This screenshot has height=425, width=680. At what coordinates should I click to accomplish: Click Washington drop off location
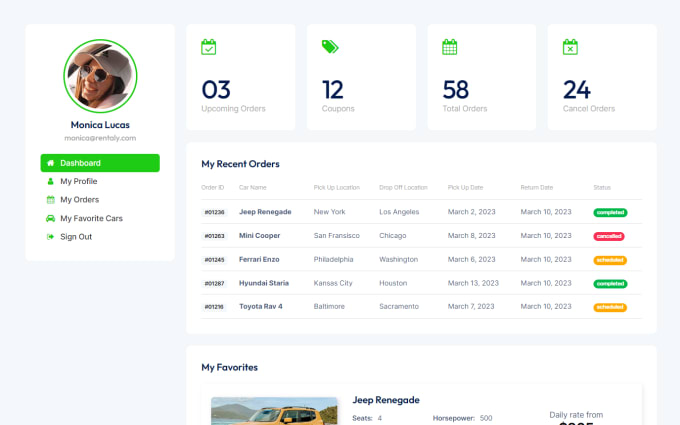pos(399,259)
